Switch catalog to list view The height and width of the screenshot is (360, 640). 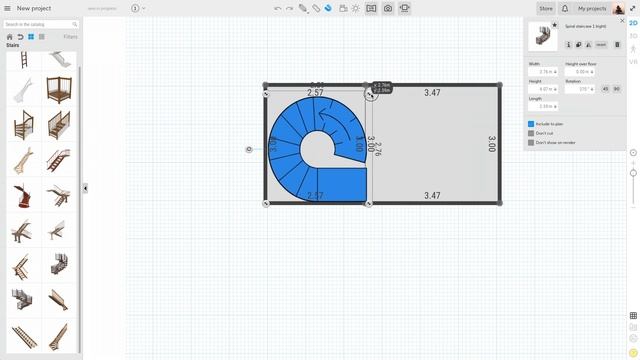[42, 37]
